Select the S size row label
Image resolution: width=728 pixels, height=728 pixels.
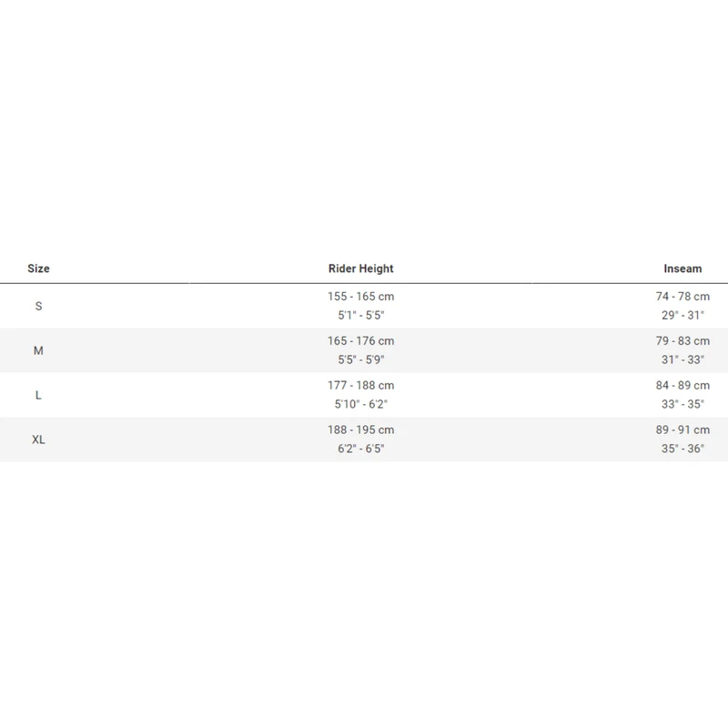pos(38,306)
